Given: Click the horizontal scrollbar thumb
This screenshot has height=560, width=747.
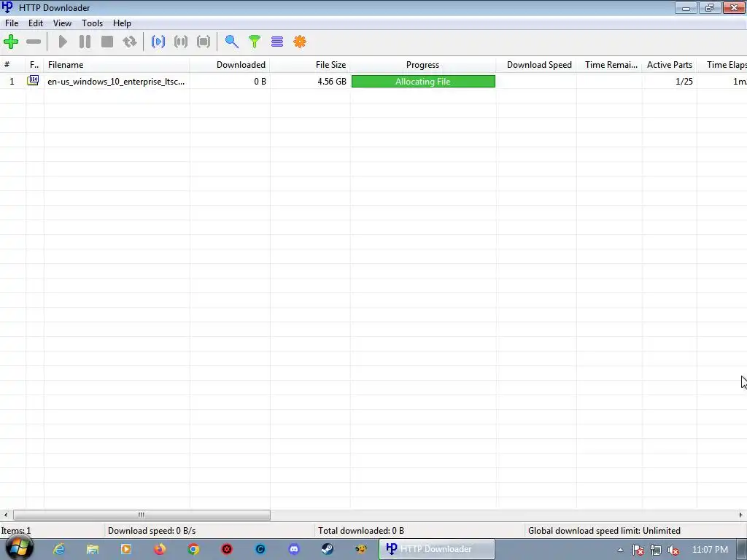Looking at the screenshot, I should pos(142,515).
